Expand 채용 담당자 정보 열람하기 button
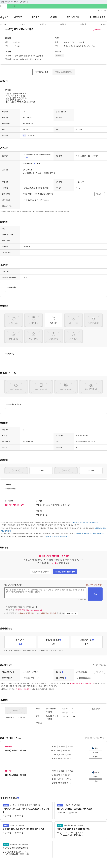Screen dimensions: 107x868 click(65, 572)
